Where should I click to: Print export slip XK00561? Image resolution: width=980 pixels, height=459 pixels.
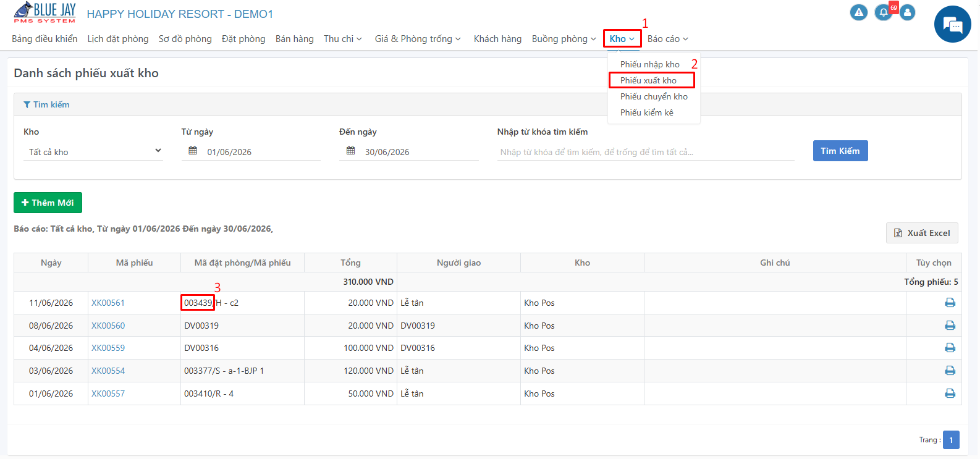[x=950, y=303]
